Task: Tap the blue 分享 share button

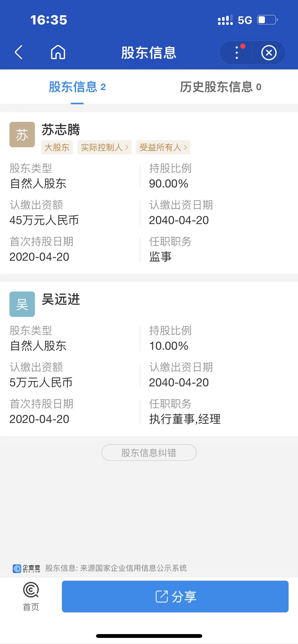Action: coord(175,596)
